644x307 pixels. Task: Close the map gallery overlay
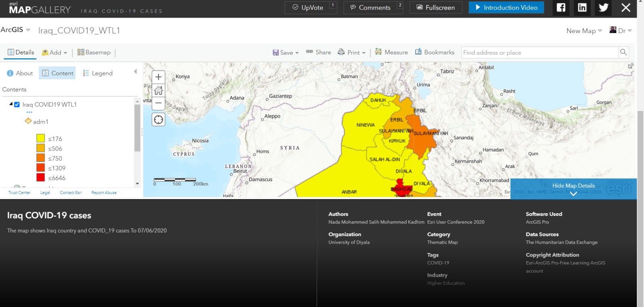coord(625,8)
